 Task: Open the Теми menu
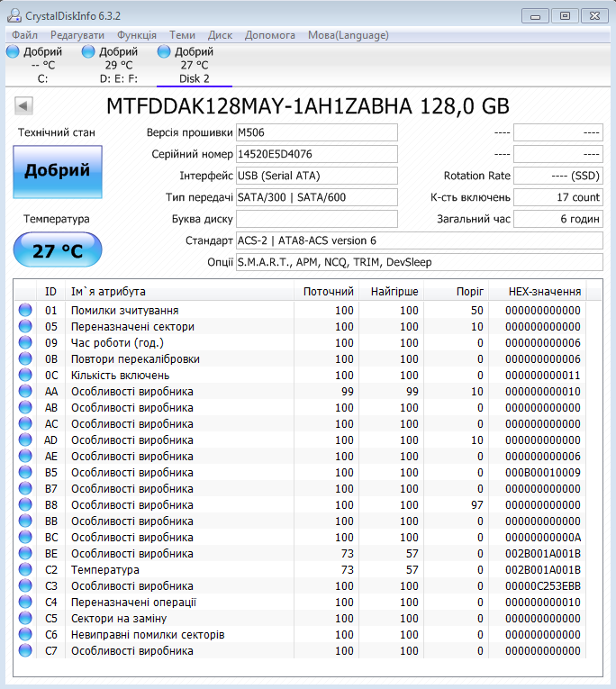coord(182,35)
